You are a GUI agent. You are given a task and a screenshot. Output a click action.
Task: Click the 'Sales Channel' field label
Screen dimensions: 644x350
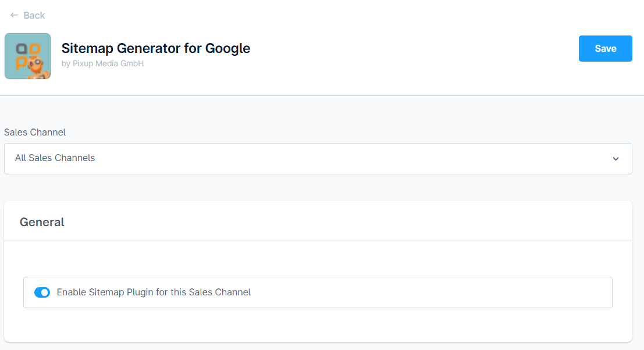click(35, 132)
